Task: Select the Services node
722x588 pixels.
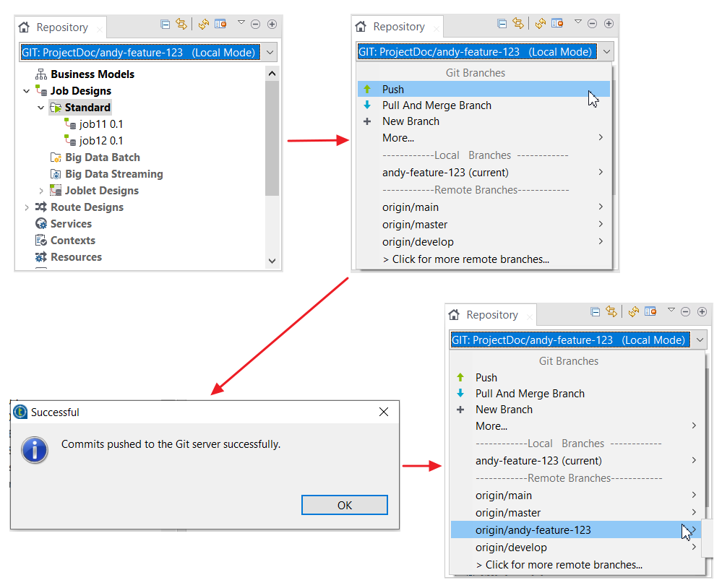Action: tap(71, 224)
